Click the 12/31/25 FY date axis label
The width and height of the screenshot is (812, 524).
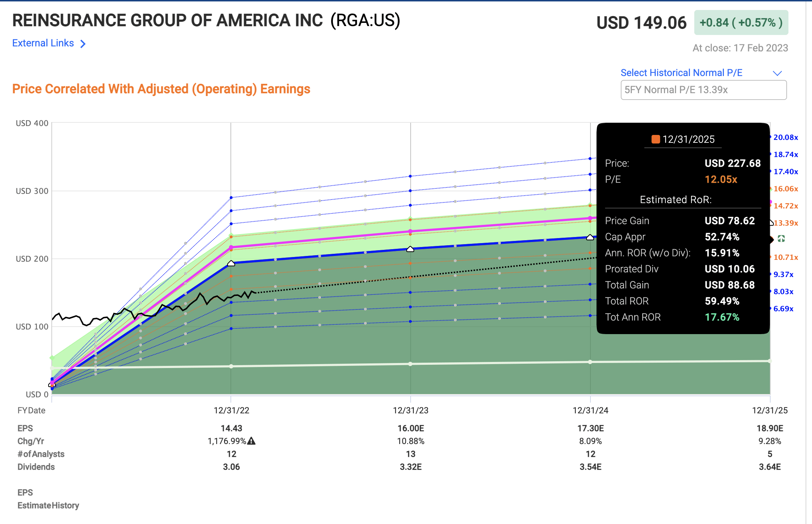pyautogui.click(x=770, y=410)
